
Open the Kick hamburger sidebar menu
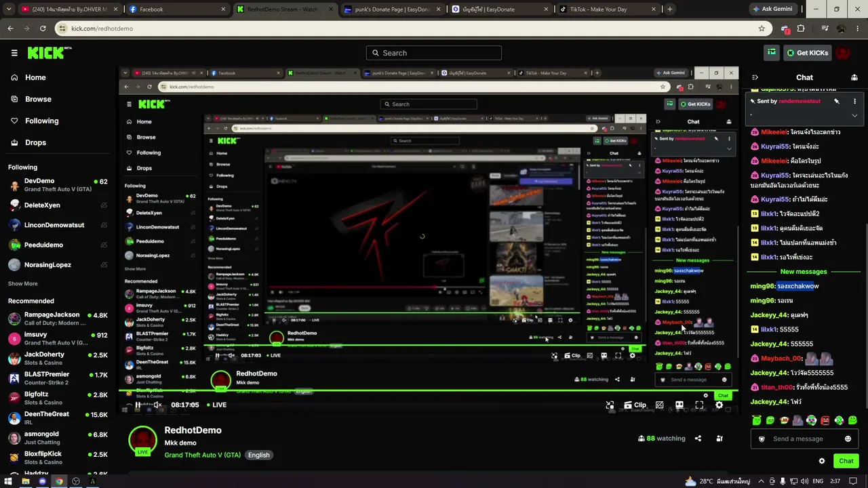point(14,53)
